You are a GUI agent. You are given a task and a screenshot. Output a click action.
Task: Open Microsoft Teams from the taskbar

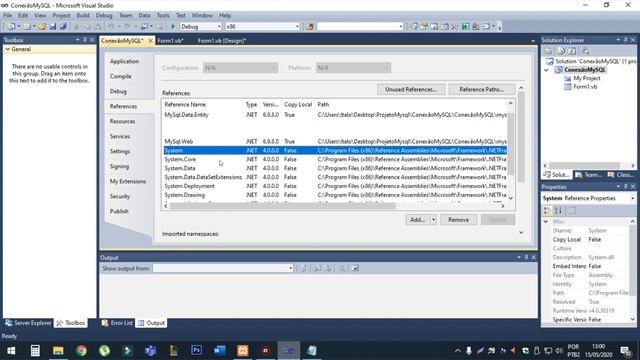(151, 351)
